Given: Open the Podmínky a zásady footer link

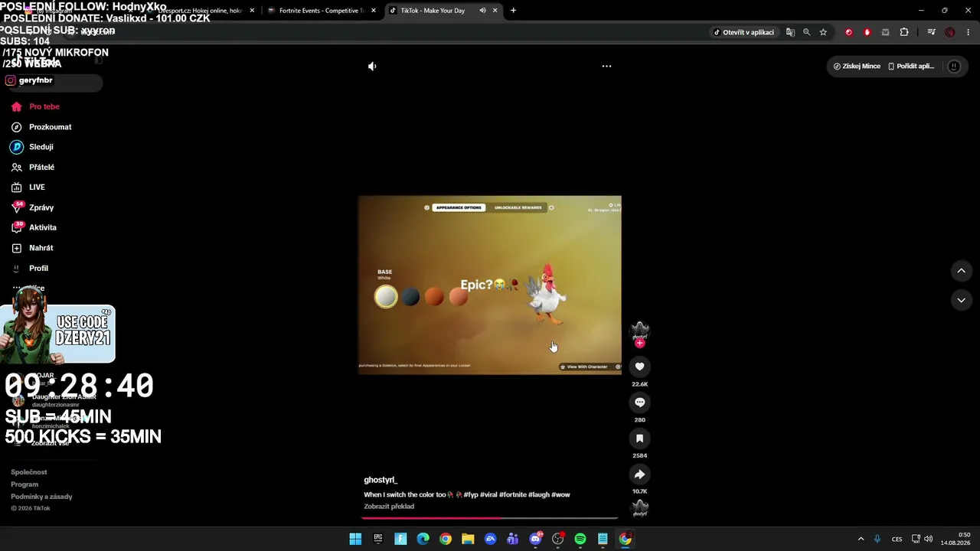Looking at the screenshot, I should click(41, 497).
